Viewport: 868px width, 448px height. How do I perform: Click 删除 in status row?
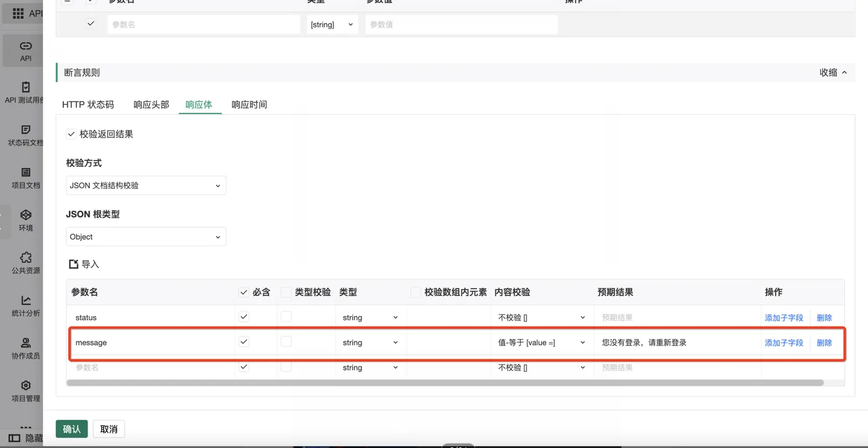[x=824, y=317]
